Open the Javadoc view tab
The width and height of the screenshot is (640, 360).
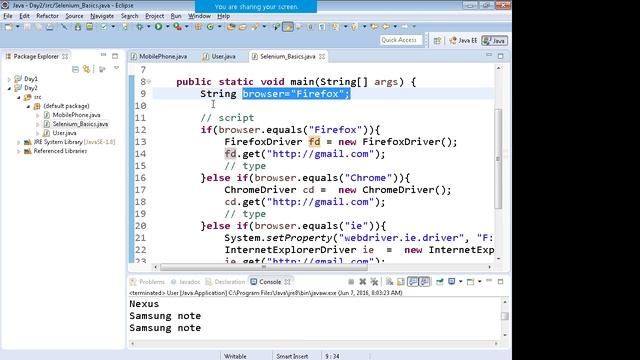click(x=185, y=282)
